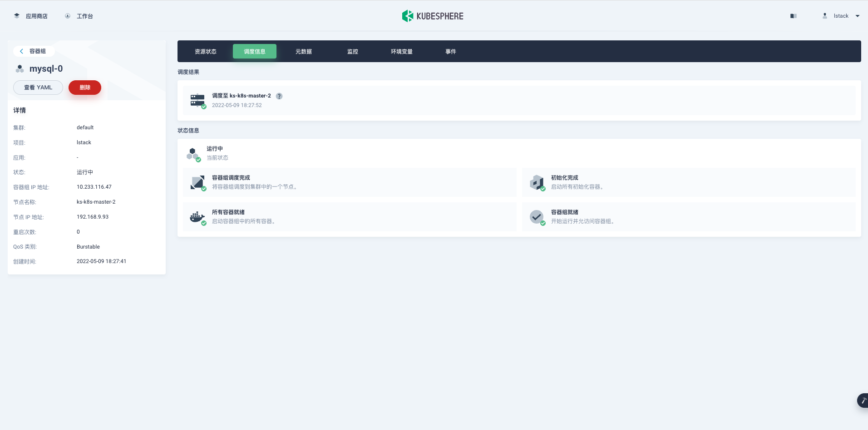Click the App Store (应用商店) icon
Screen dimensions: 868x430
pyautogui.click(x=17, y=16)
